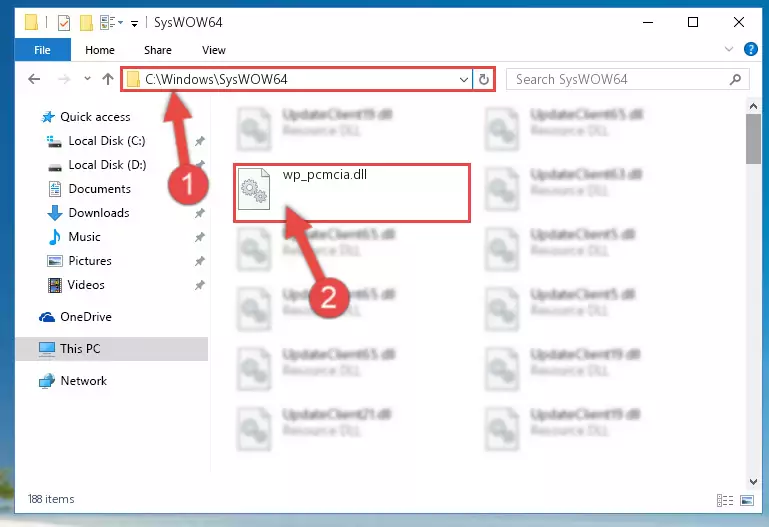Select Network in the navigation pane
This screenshot has width=769, height=527.
pos(83,381)
